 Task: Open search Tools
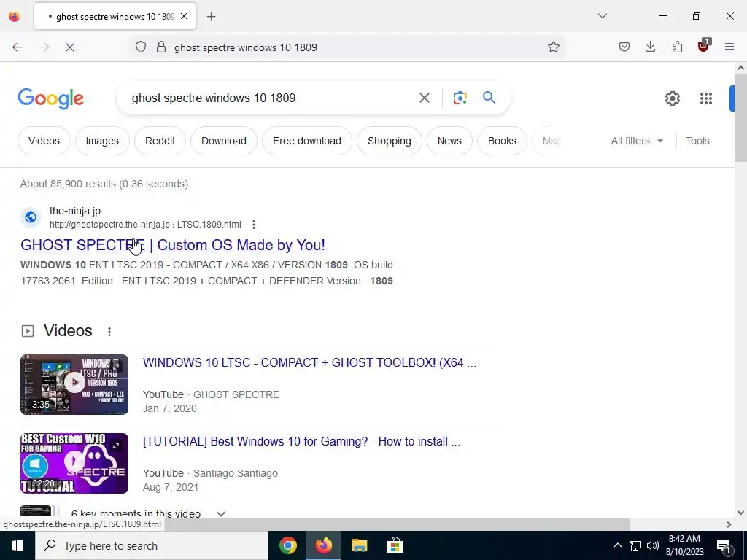click(697, 141)
